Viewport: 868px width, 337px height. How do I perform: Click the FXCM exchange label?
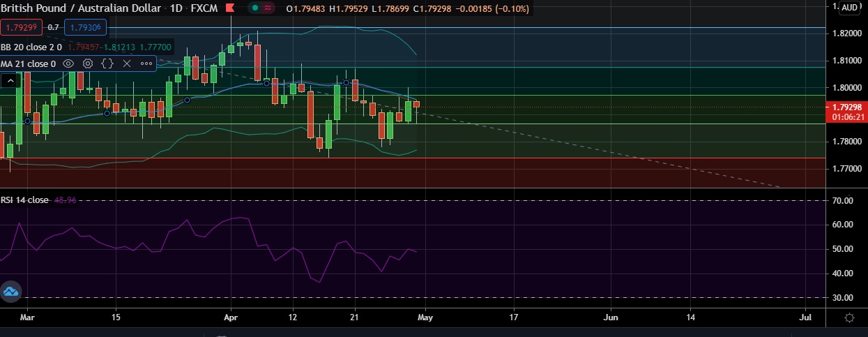204,8
